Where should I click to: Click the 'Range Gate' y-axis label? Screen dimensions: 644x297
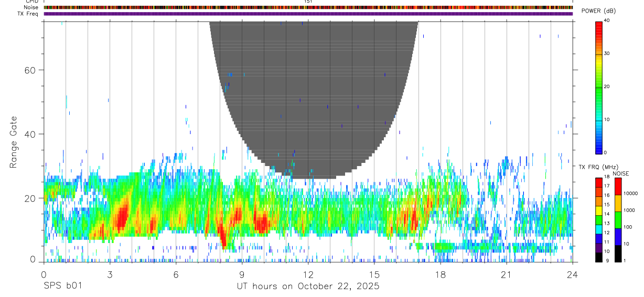15,142
